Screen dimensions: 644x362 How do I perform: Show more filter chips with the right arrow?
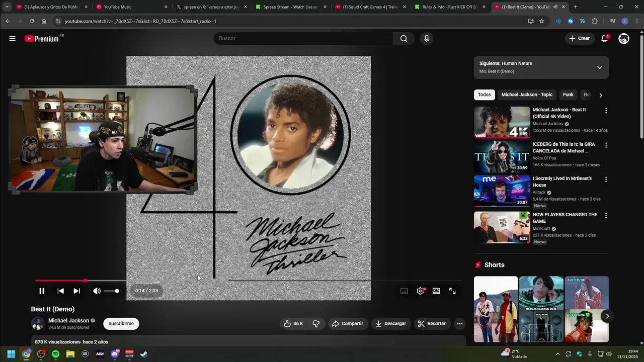600,95
